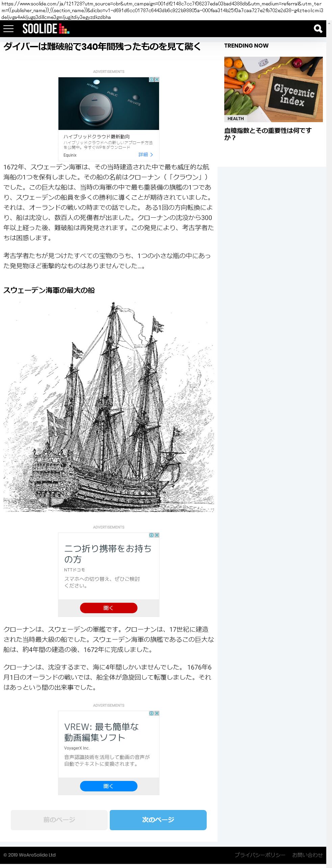Close the VREW ad
The width and height of the screenshot is (332, 868).
pyautogui.click(x=157, y=713)
